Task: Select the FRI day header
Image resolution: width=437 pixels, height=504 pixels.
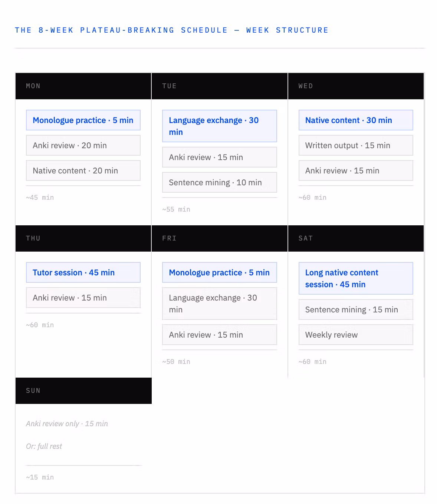Action: click(x=220, y=238)
